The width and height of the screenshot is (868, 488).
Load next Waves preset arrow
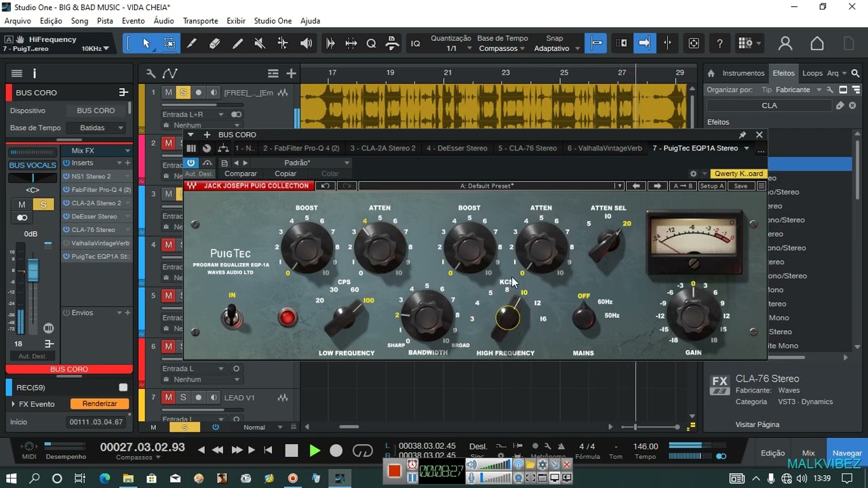pos(656,186)
